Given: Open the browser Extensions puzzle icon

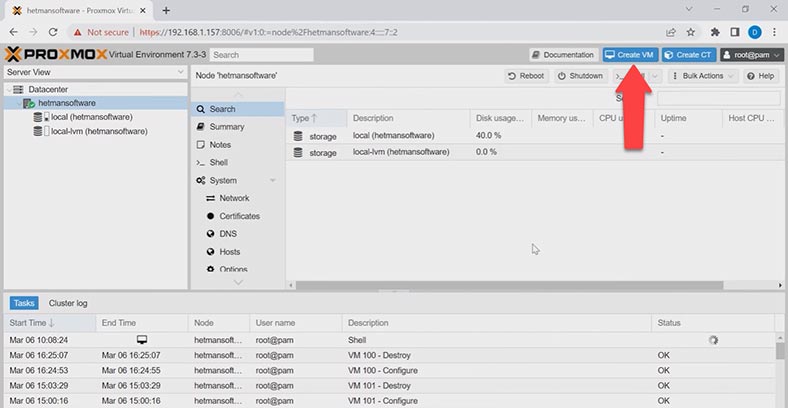Looking at the screenshot, I should pos(715,32).
